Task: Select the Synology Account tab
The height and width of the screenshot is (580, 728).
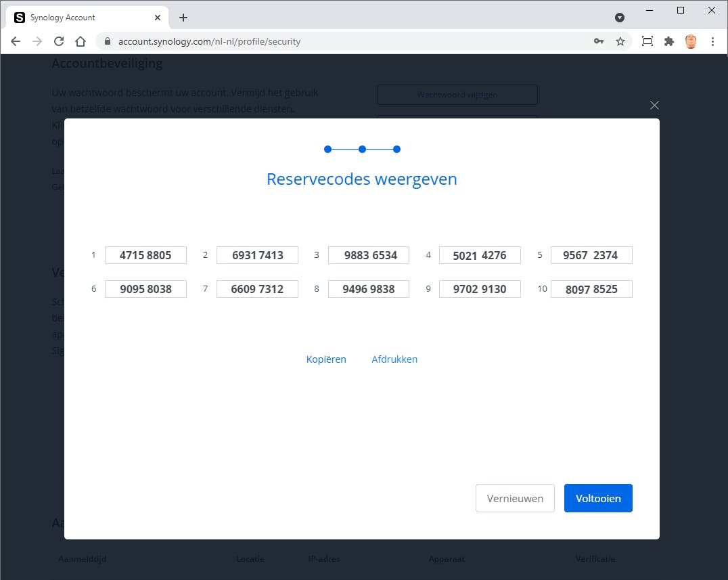Action: coord(87,18)
